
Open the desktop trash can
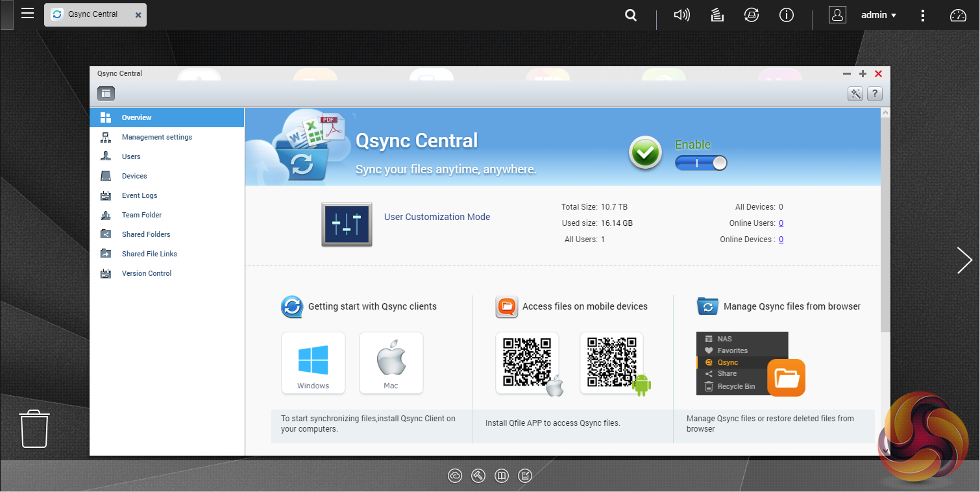tap(35, 428)
